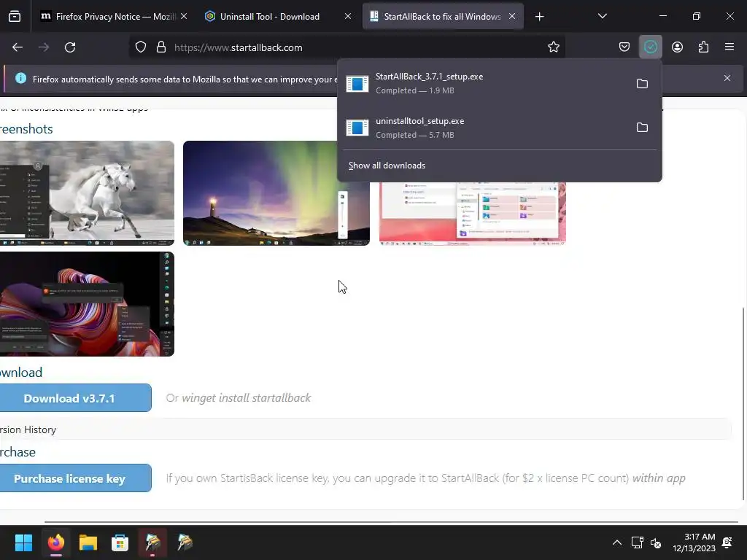The height and width of the screenshot is (560, 747).
Task: Open Windows Start menu
Action: 23,542
